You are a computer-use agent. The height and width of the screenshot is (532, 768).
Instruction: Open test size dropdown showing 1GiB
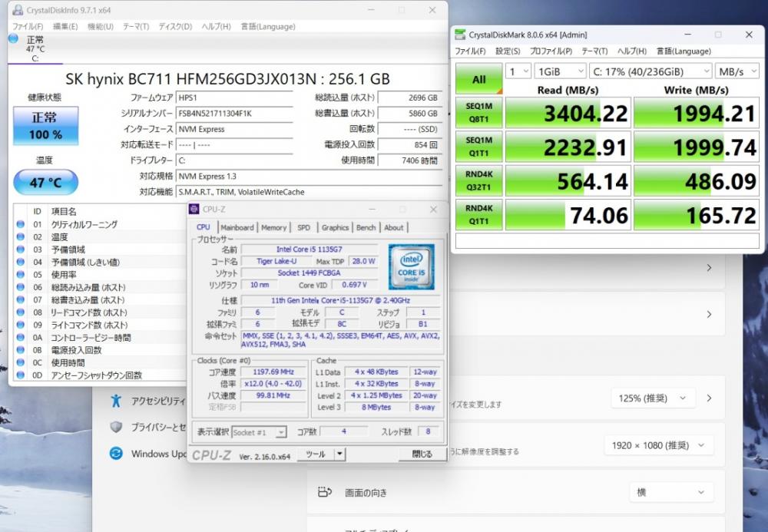point(560,71)
